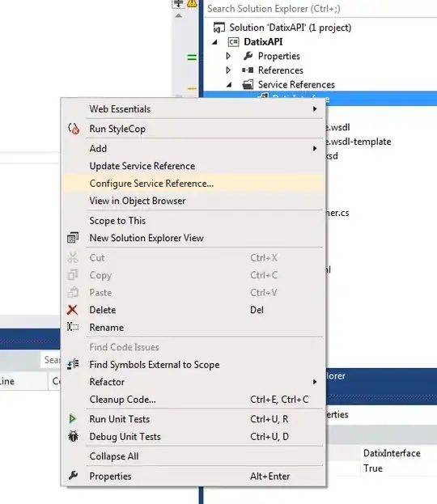Open the Web Essentials submenu
437x504 pixels.
(193, 109)
